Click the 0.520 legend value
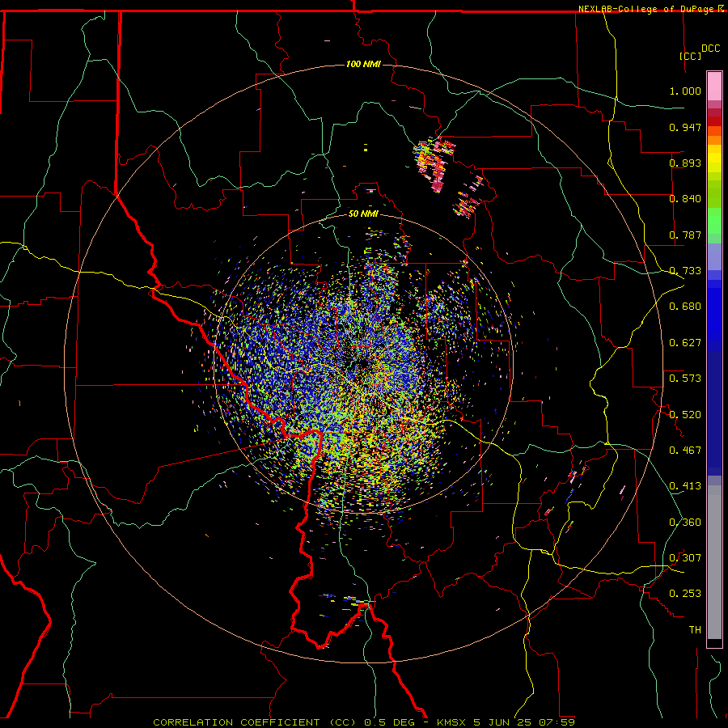The width and height of the screenshot is (728, 728). pyautogui.click(x=685, y=415)
